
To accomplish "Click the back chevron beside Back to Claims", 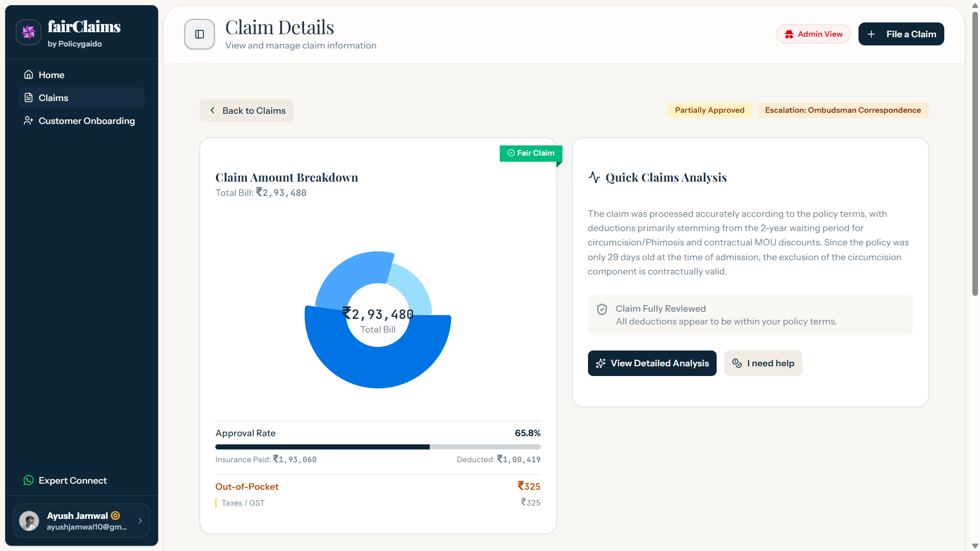I will tap(212, 110).
